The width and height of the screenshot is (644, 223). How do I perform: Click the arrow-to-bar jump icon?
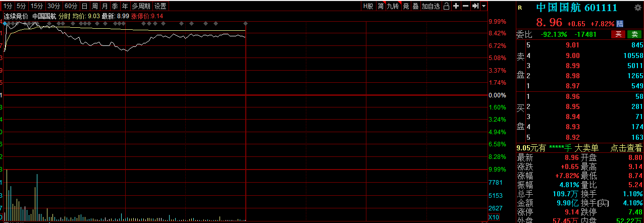click(x=475, y=6)
